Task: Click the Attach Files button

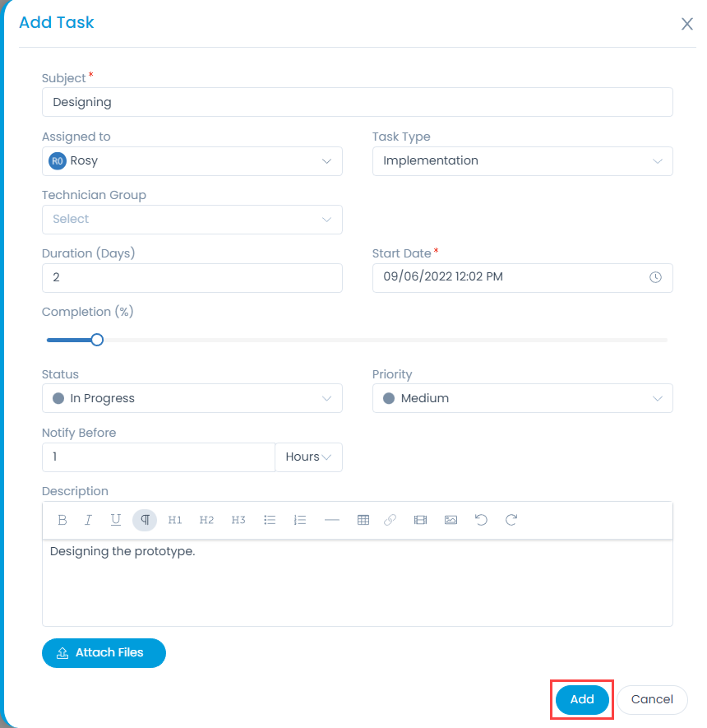Action: coord(104,653)
